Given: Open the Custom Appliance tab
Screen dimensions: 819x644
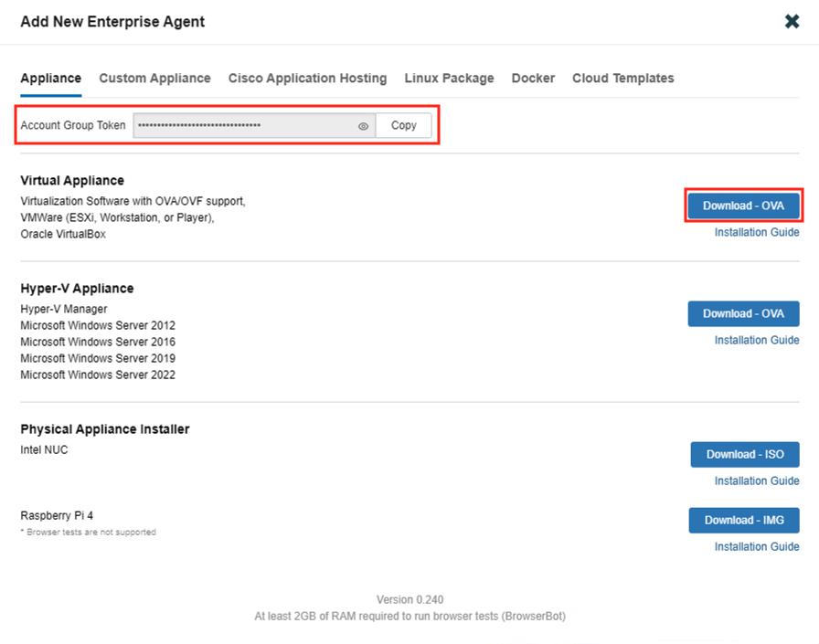Looking at the screenshot, I should [154, 79].
